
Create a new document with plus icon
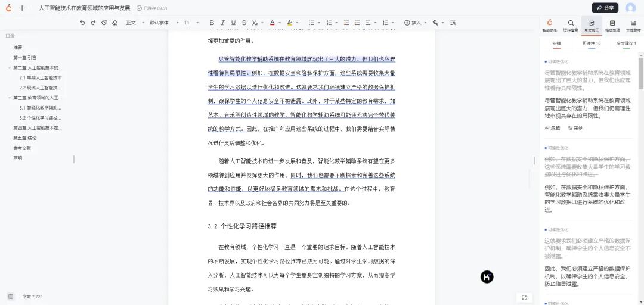(x=22, y=8)
